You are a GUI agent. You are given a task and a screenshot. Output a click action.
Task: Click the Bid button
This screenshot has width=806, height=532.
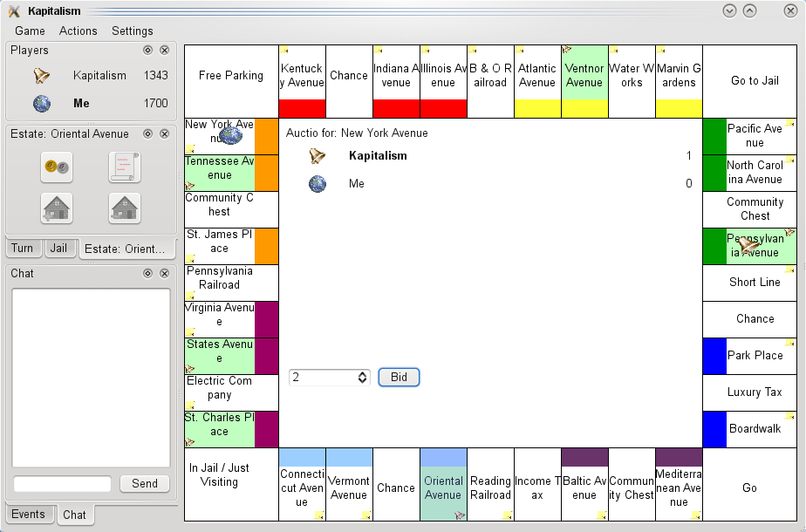coord(399,377)
